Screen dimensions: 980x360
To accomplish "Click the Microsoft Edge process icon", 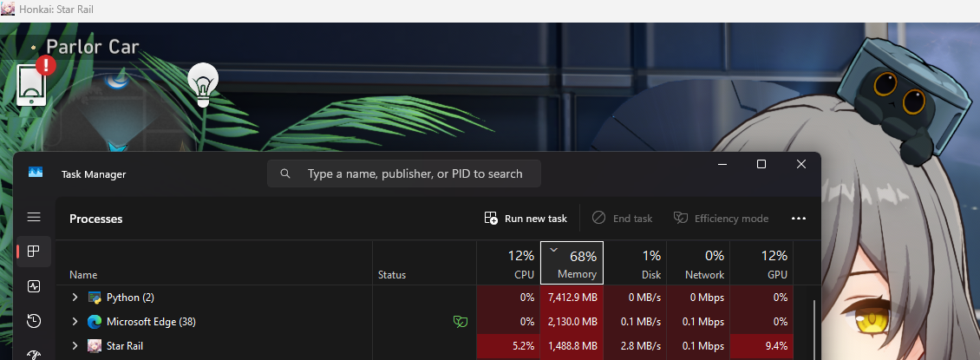I will pyautogui.click(x=95, y=322).
